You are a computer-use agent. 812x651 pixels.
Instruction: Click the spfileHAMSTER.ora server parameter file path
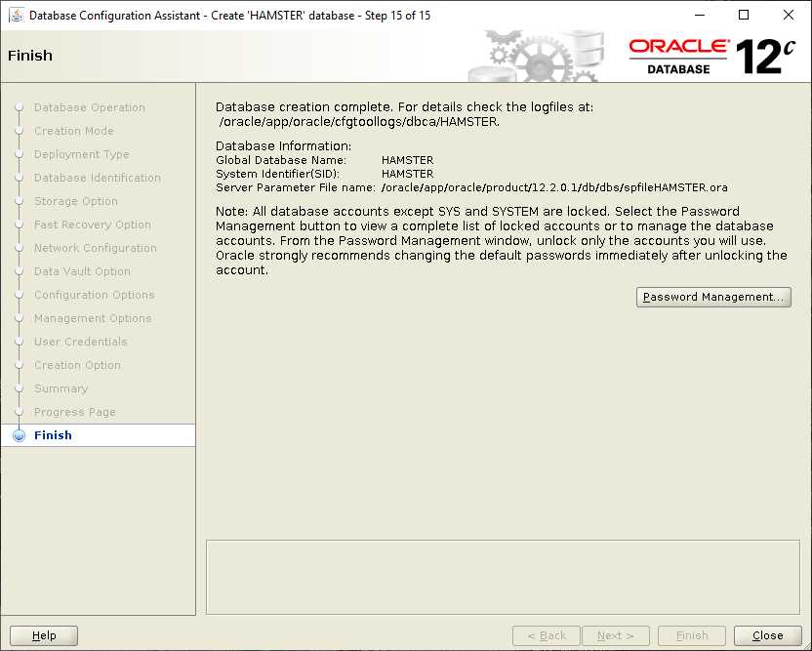(x=554, y=187)
